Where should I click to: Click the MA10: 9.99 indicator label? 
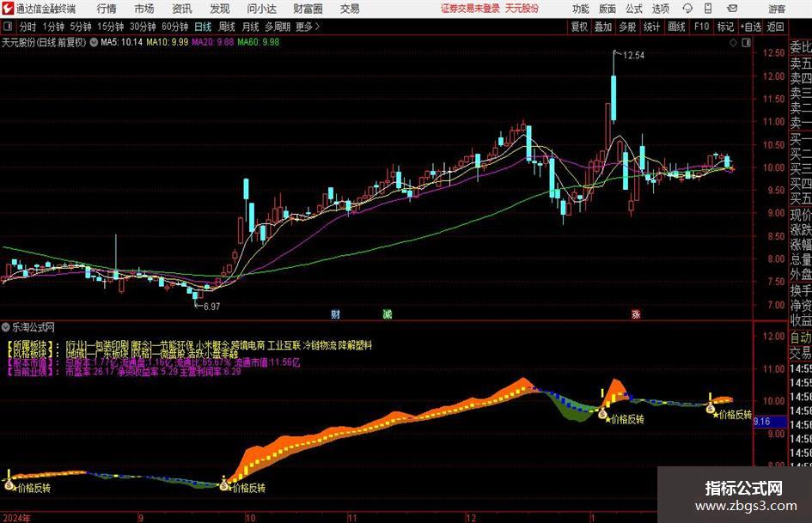coord(168,42)
